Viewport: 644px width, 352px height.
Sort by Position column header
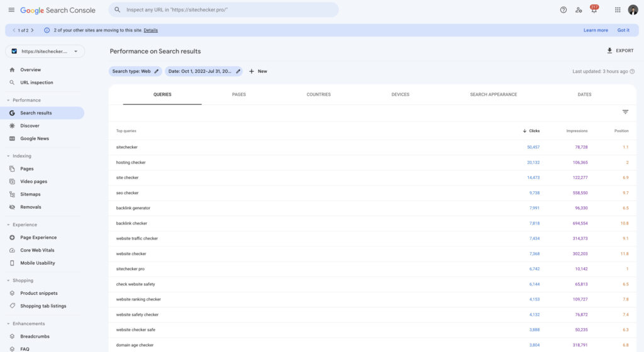[x=621, y=131]
